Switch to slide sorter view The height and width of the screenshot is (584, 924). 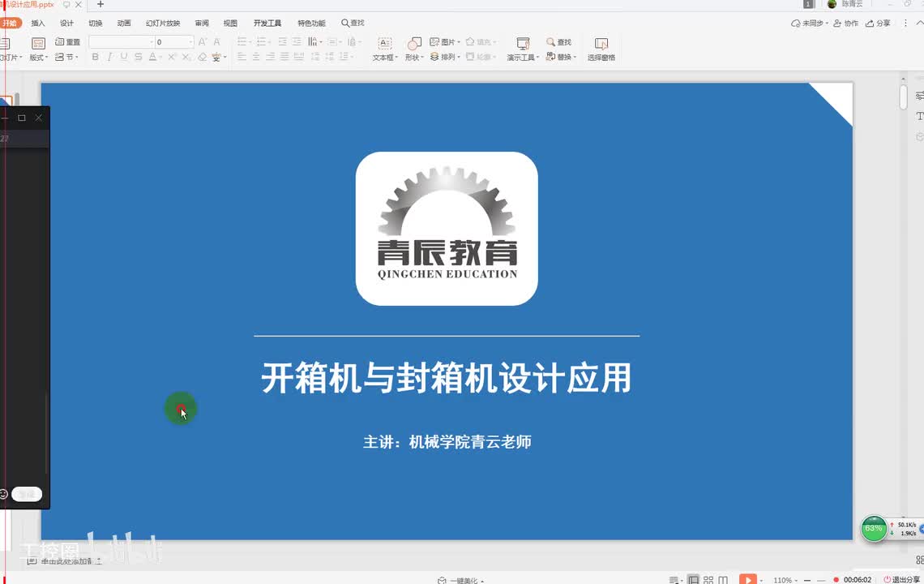pyautogui.click(x=708, y=581)
